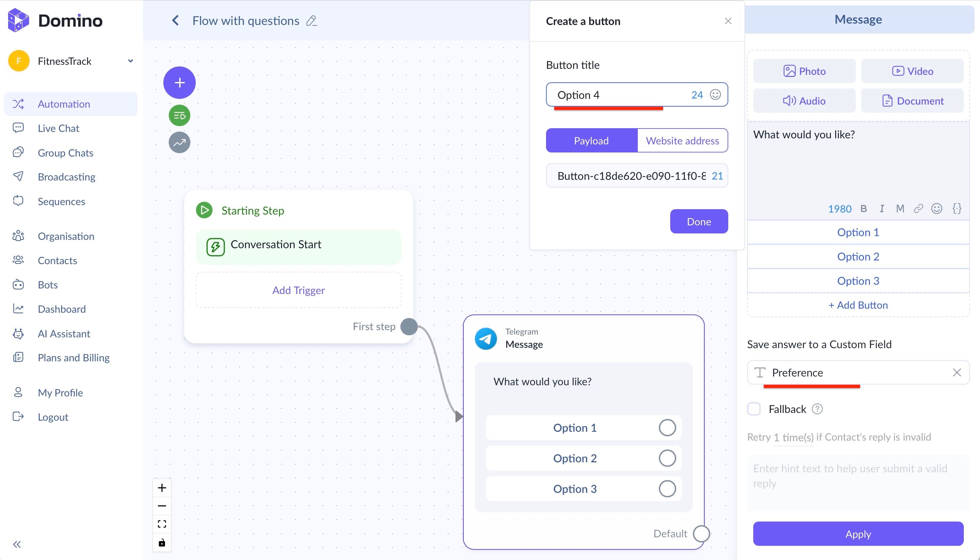Click the Option 1 connector circle
The width and height of the screenshot is (980, 560).
[667, 428]
